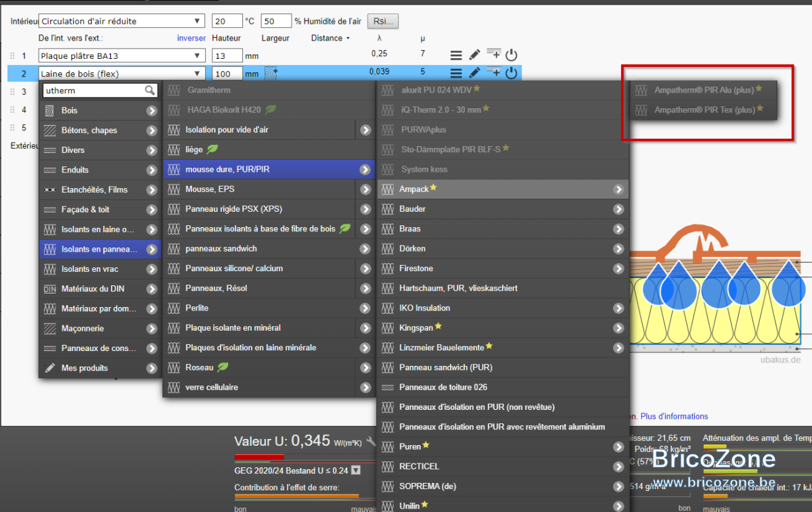
Task: Grab the drag handle of layer 4
Action: coord(12,110)
